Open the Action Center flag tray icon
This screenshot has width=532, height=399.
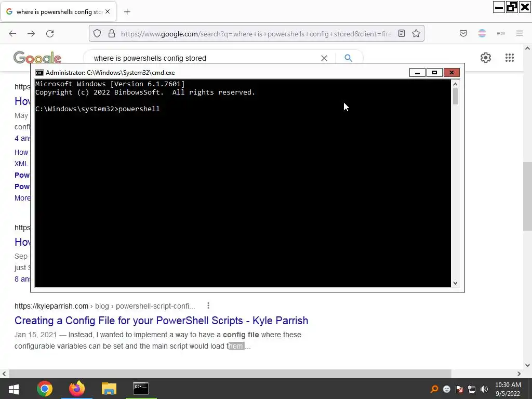tap(459, 389)
